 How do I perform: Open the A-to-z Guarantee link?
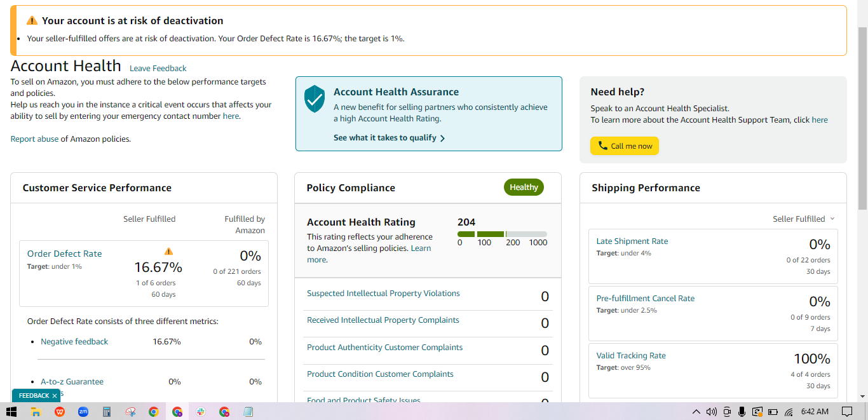pyautogui.click(x=72, y=382)
